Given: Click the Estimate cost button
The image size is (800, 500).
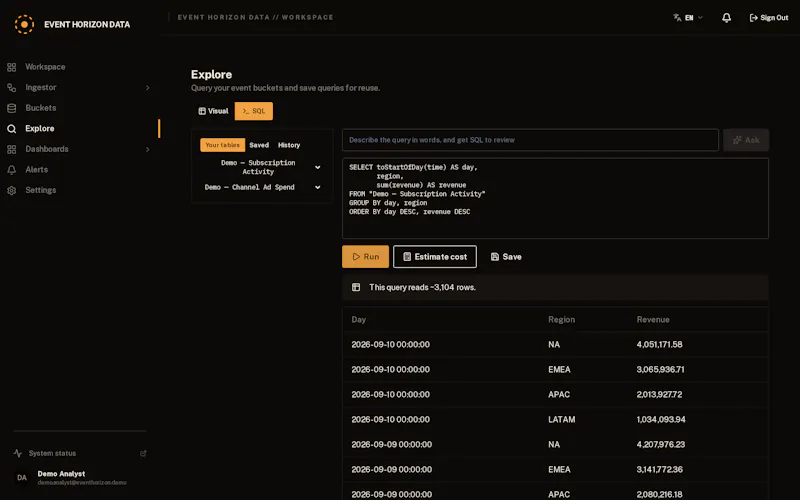Looking at the screenshot, I should [435, 257].
